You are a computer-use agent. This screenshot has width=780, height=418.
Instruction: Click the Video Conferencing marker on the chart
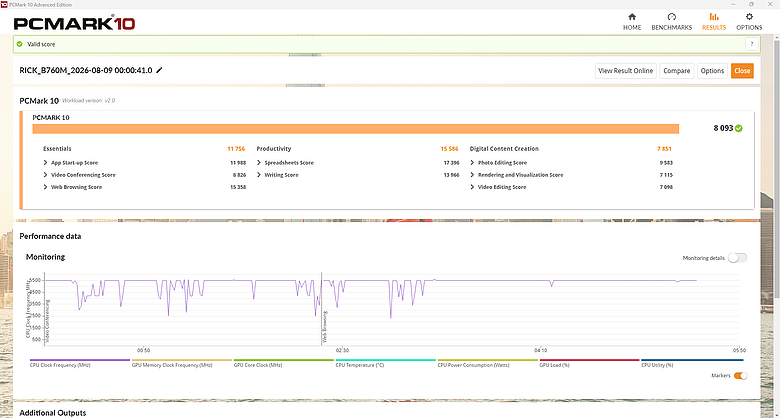pyautogui.click(x=48, y=320)
